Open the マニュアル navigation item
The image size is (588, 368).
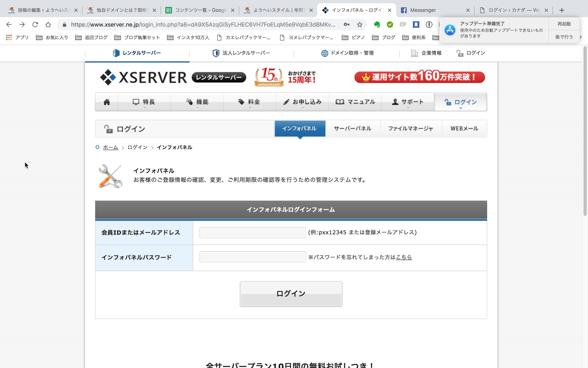point(355,102)
